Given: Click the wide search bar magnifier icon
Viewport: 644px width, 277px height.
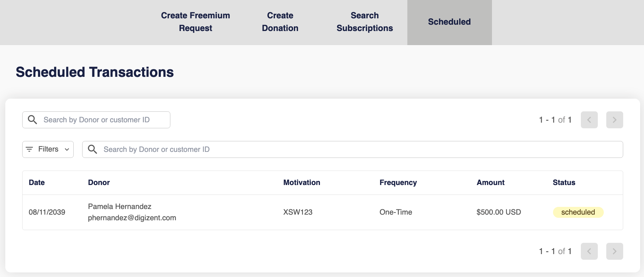Looking at the screenshot, I should click(x=92, y=149).
